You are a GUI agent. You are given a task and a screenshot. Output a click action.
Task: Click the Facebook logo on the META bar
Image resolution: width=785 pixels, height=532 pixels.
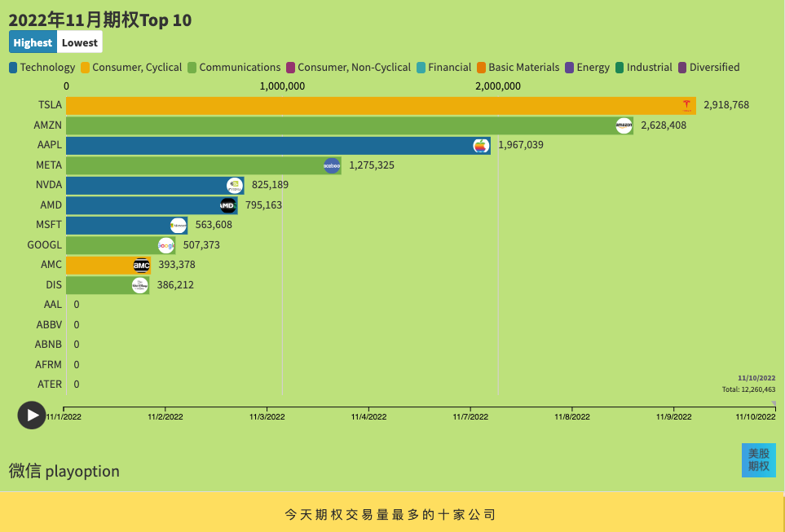tap(332, 165)
